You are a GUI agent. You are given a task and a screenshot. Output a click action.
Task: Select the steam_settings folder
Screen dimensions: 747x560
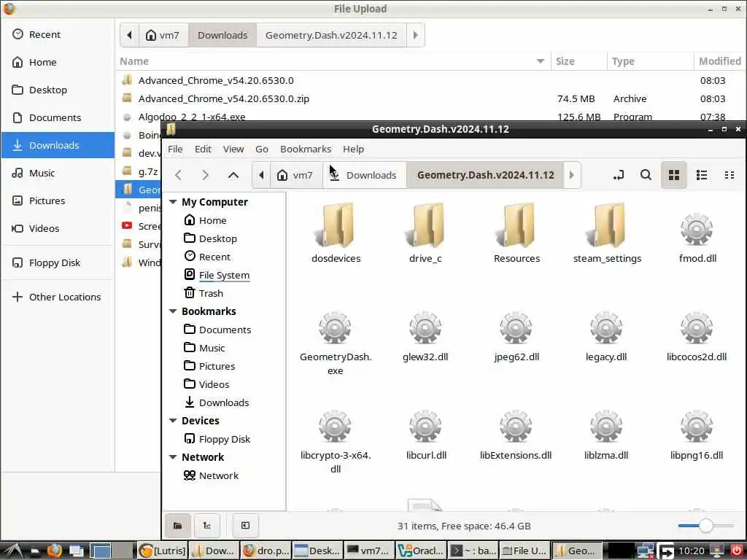tap(607, 233)
